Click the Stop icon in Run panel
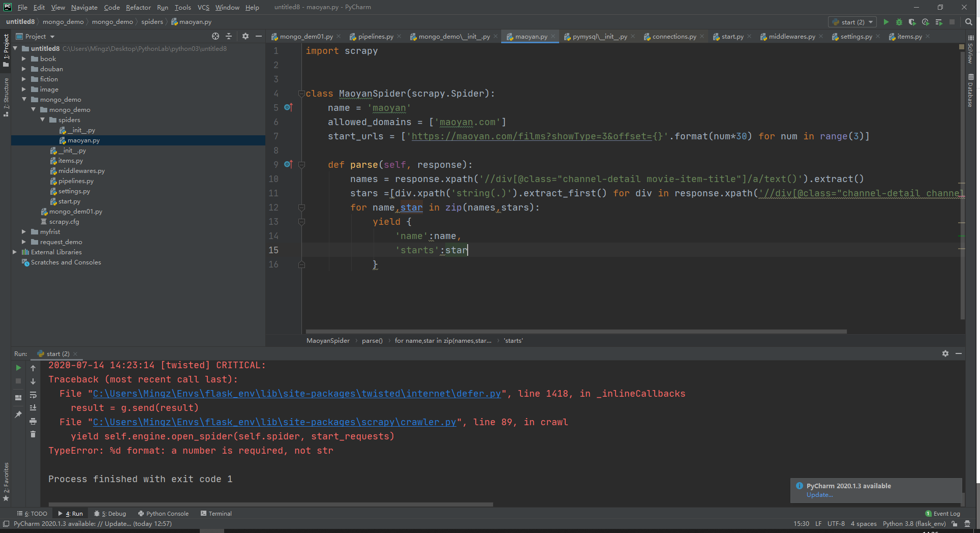This screenshot has width=980, height=533. click(x=18, y=381)
